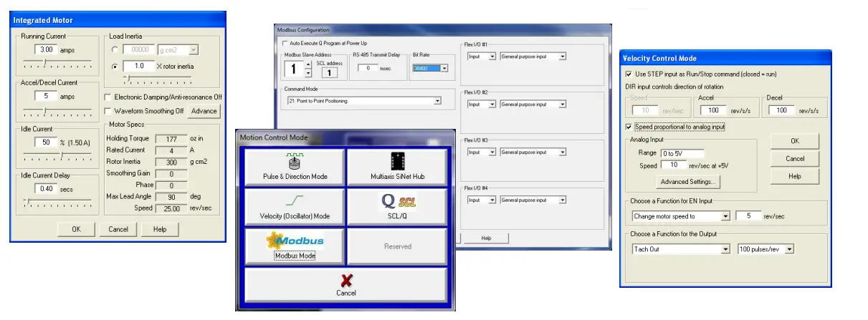Open Flex I/O #4 Input direction dropdown
This screenshot has height=320, width=868.
pyautogui.click(x=491, y=200)
